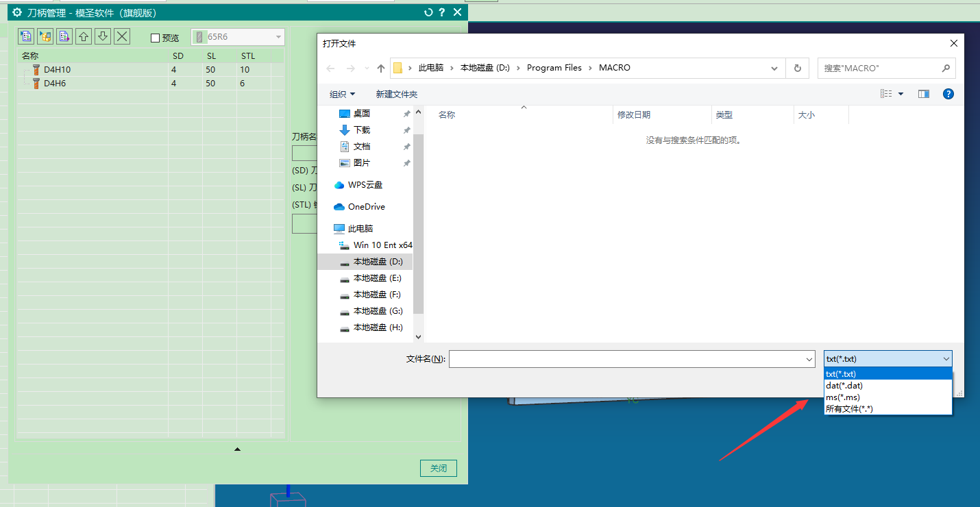Screen dimensions: 980x507
Task: Click 此电脑 in address breadcrumb
Action: click(431, 68)
